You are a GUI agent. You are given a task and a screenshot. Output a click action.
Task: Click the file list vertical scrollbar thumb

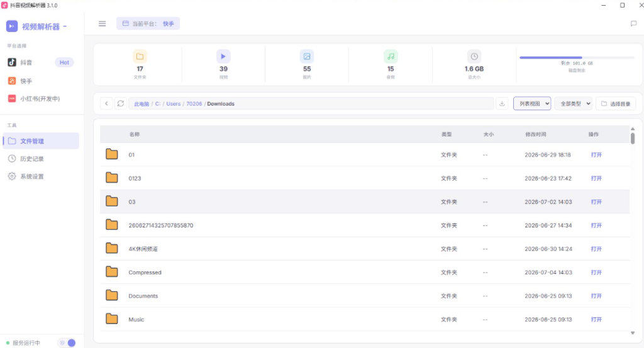click(x=633, y=138)
